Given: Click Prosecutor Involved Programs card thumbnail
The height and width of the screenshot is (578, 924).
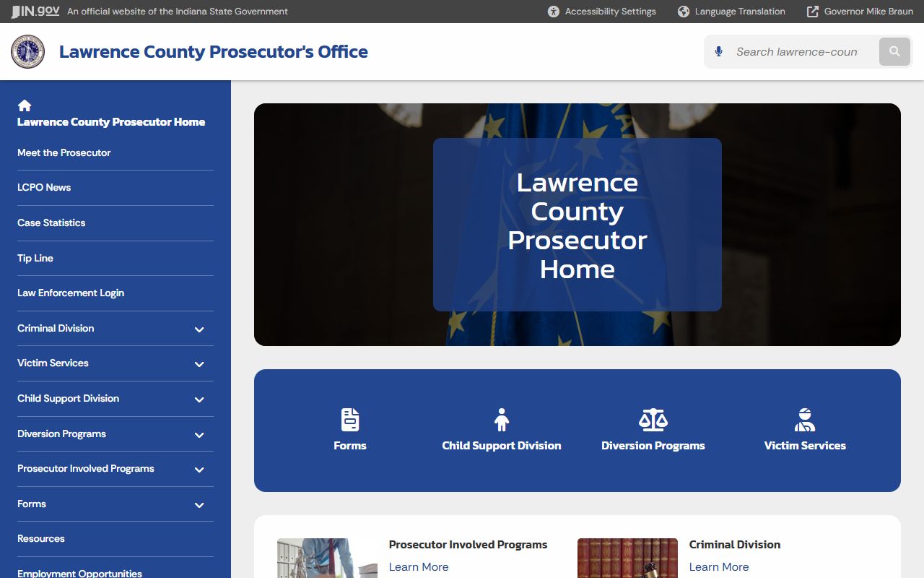Looking at the screenshot, I should pyautogui.click(x=327, y=558).
